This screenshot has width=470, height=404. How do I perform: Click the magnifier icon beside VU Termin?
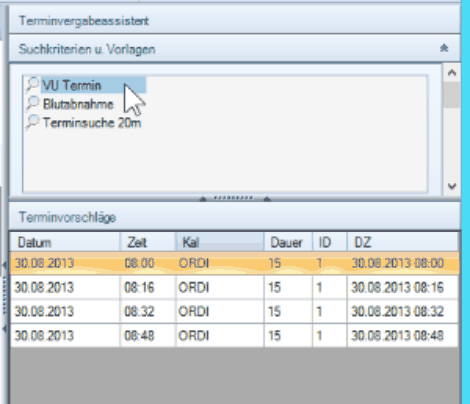[x=33, y=84]
